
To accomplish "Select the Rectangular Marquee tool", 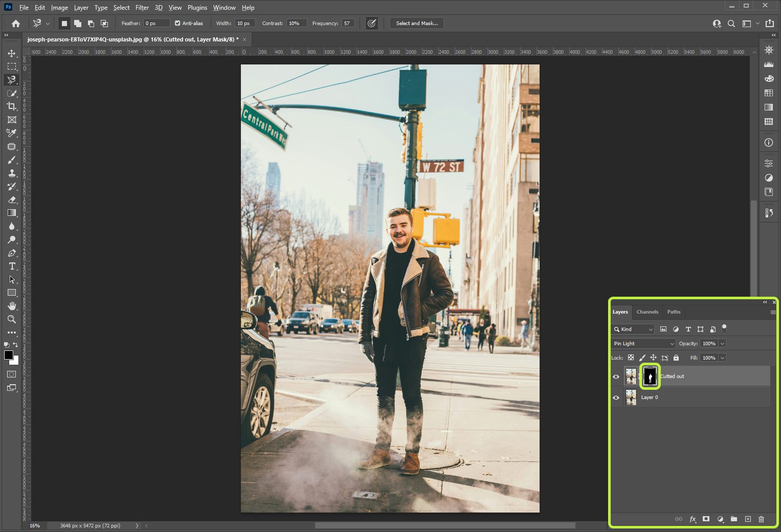I will tap(12, 66).
